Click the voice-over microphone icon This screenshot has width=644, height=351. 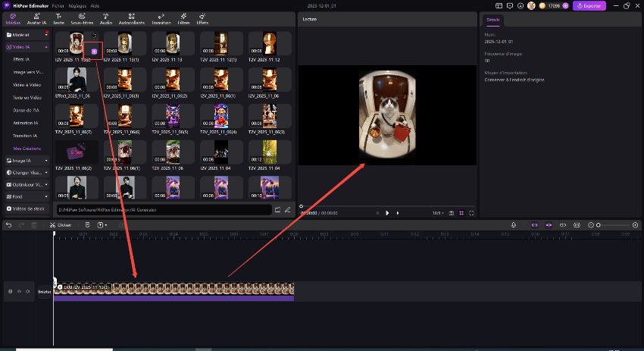(x=514, y=225)
